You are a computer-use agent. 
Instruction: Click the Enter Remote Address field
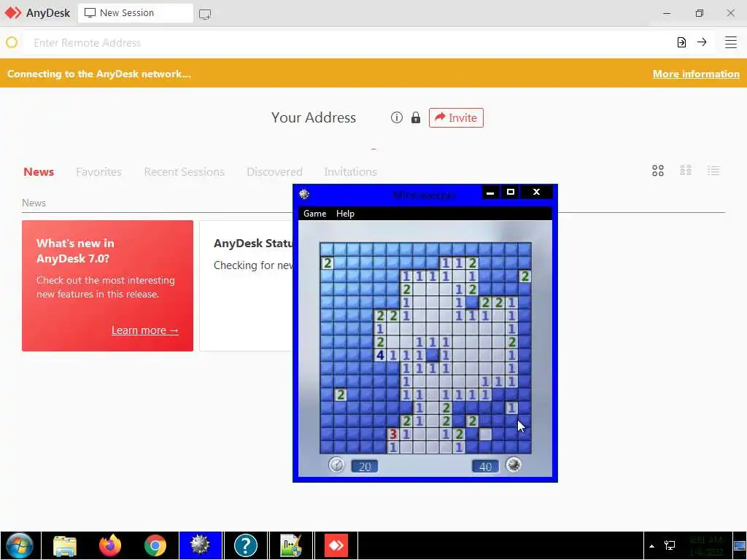pyautogui.click(x=348, y=43)
